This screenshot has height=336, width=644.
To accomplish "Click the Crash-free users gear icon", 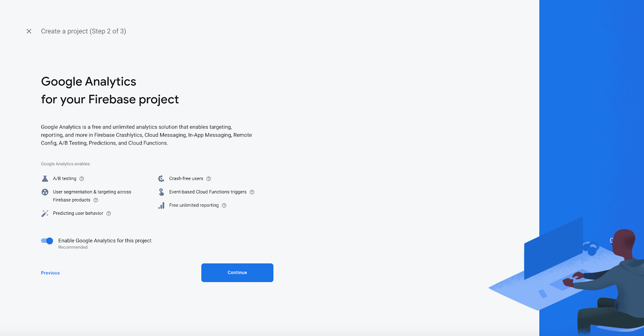I will tap(161, 178).
